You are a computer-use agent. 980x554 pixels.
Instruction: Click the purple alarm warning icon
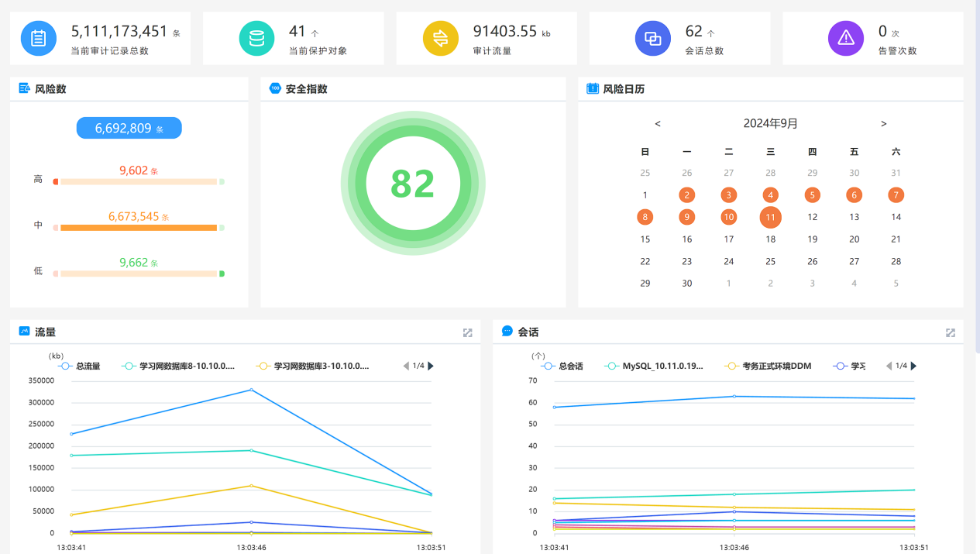(x=845, y=39)
